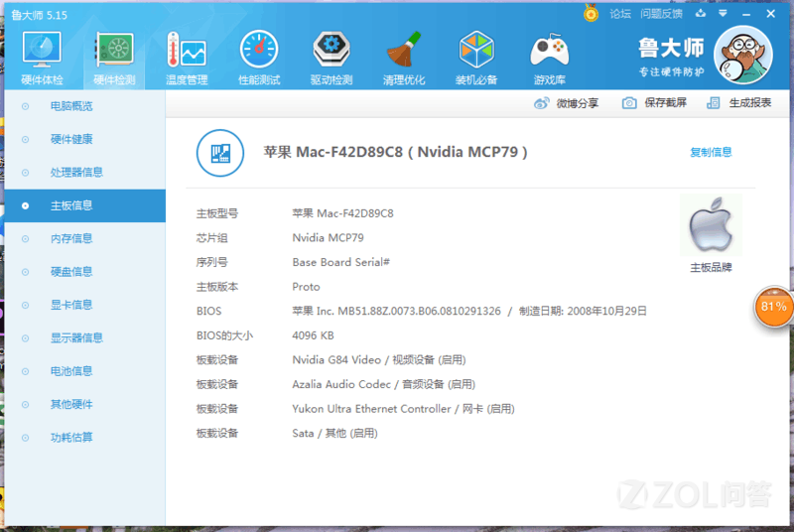Click the download tray icon in title bar
794x532 pixels.
click(x=700, y=14)
